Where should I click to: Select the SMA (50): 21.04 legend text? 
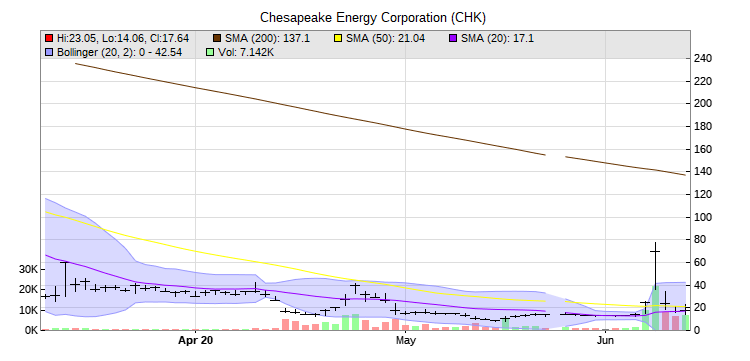386,38
